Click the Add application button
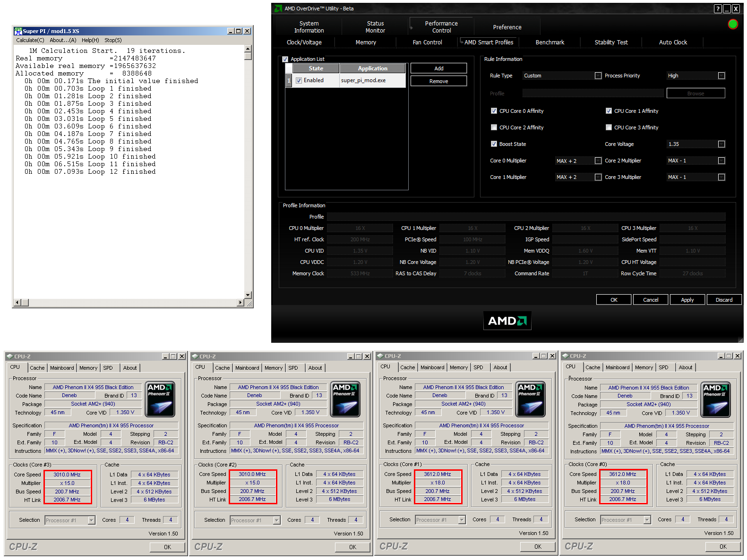 click(x=438, y=68)
